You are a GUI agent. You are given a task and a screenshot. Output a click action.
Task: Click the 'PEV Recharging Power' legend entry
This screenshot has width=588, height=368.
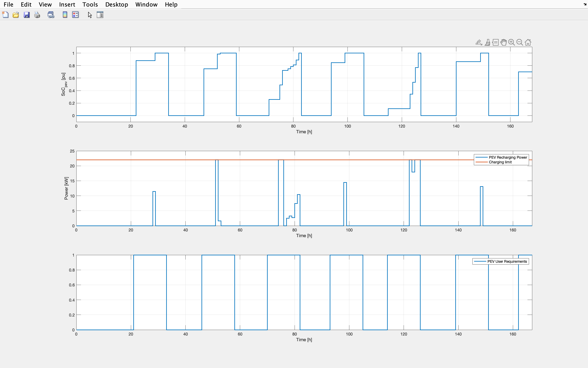pyautogui.click(x=508, y=157)
